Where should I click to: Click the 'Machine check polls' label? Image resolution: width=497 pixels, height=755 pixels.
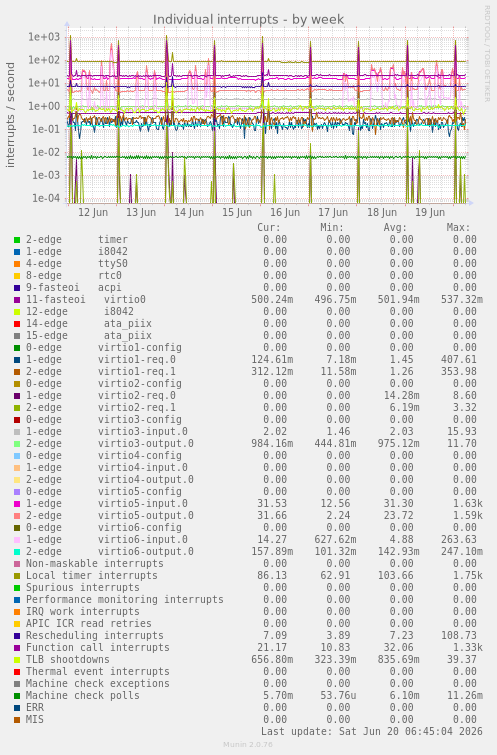pos(83,696)
